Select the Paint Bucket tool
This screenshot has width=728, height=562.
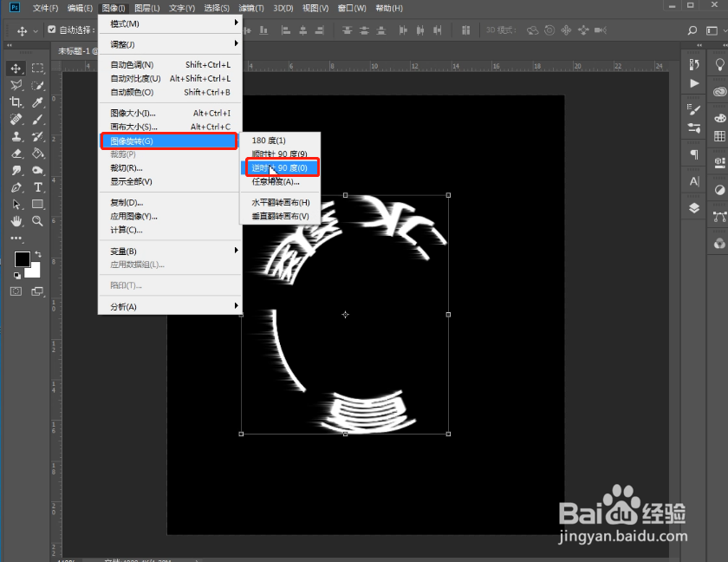[x=37, y=154]
